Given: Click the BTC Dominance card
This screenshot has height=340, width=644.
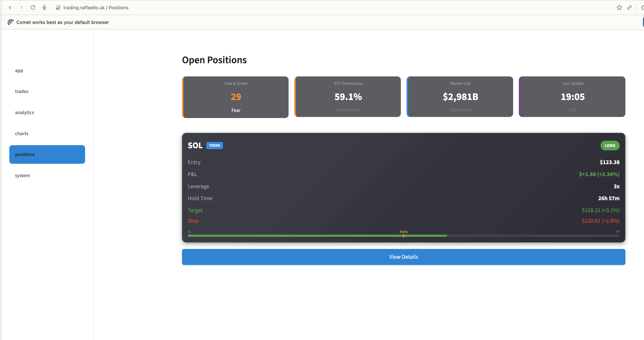Looking at the screenshot, I should click(x=348, y=97).
